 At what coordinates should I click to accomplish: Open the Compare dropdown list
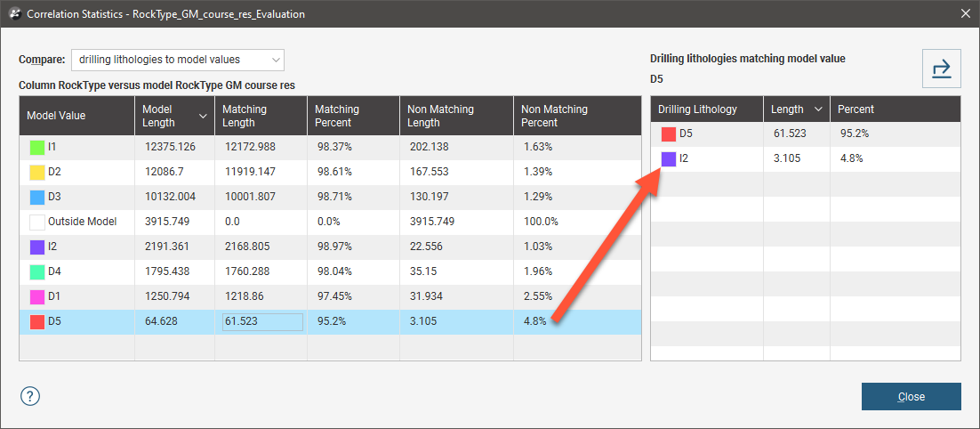point(177,60)
